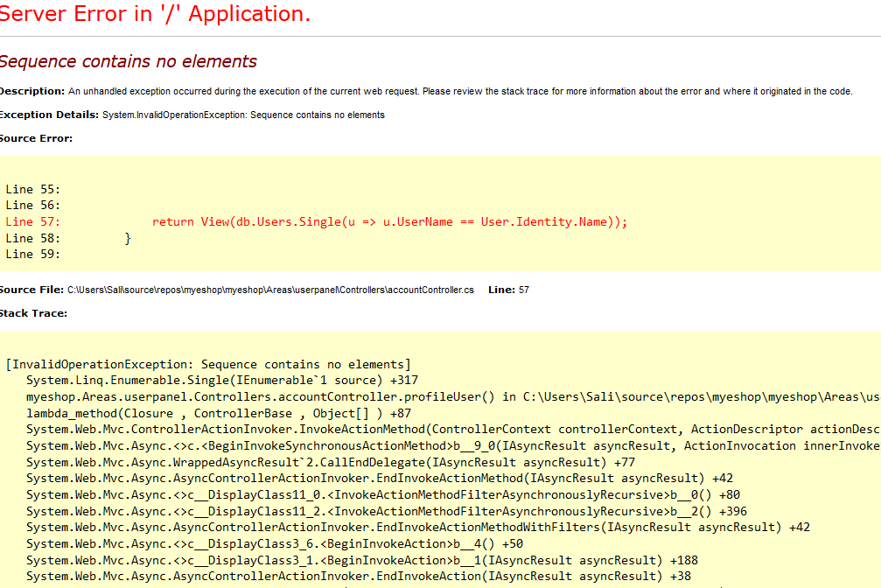Click the 'Line: 57' indicator beside file path
The height and width of the screenshot is (588, 881).
pyautogui.click(x=508, y=290)
